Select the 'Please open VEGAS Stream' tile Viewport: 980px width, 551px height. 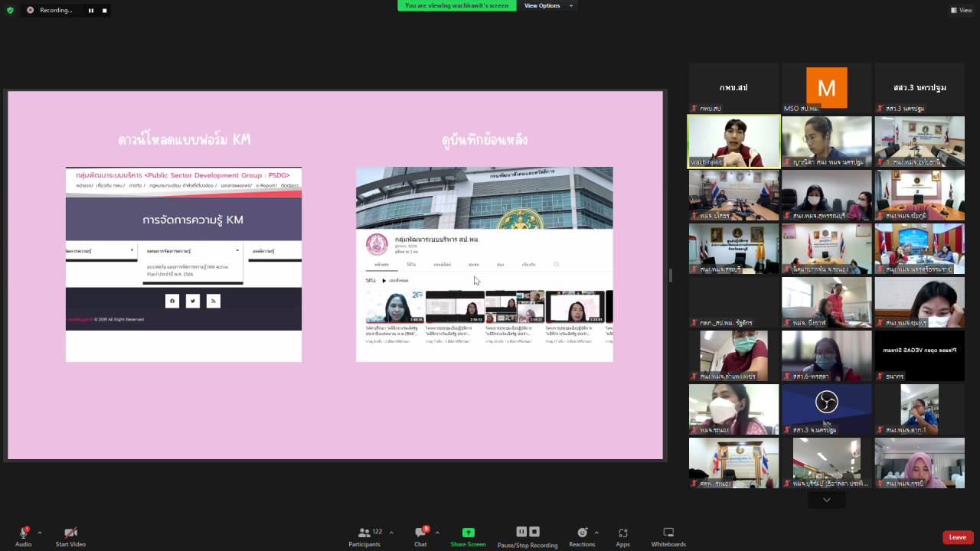920,356
